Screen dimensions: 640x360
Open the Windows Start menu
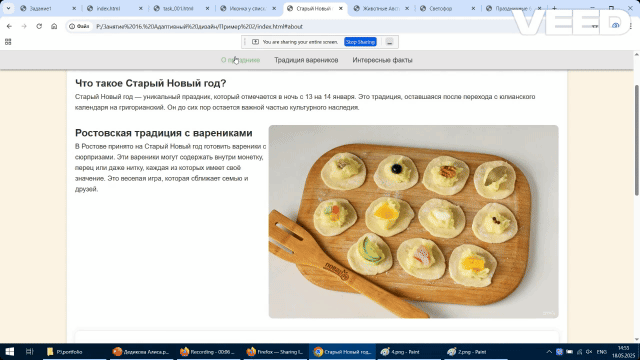9,351
